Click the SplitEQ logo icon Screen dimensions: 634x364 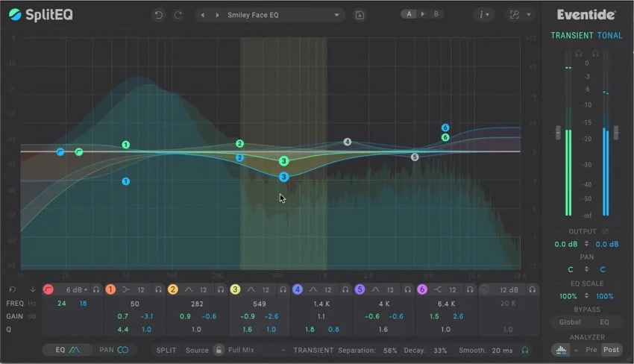15,15
